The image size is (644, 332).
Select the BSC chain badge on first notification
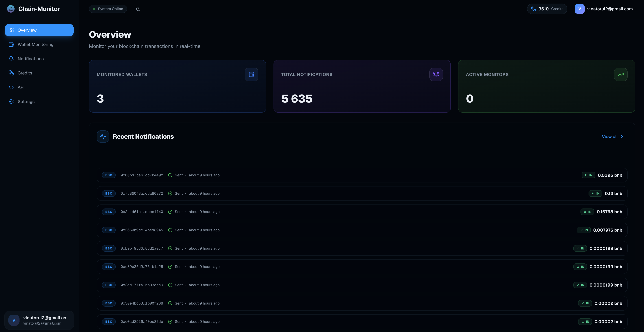pos(109,175)
